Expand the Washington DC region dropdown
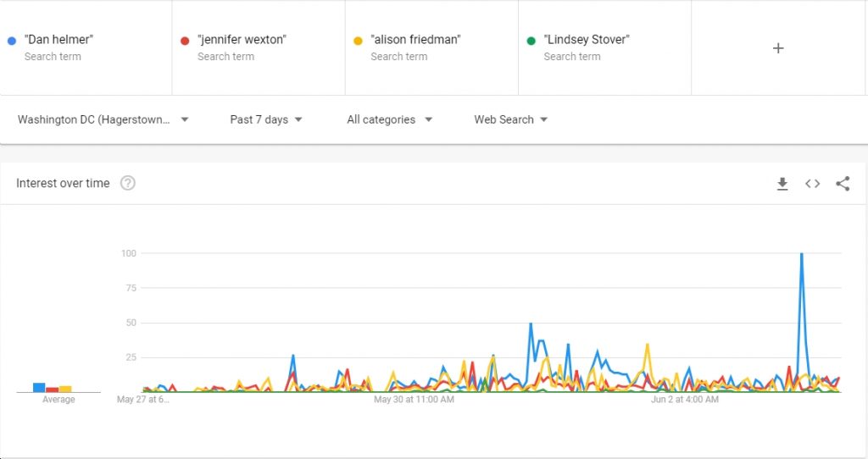Image resolution: width=868 pixels, height=459 pixels. (103, 119)
